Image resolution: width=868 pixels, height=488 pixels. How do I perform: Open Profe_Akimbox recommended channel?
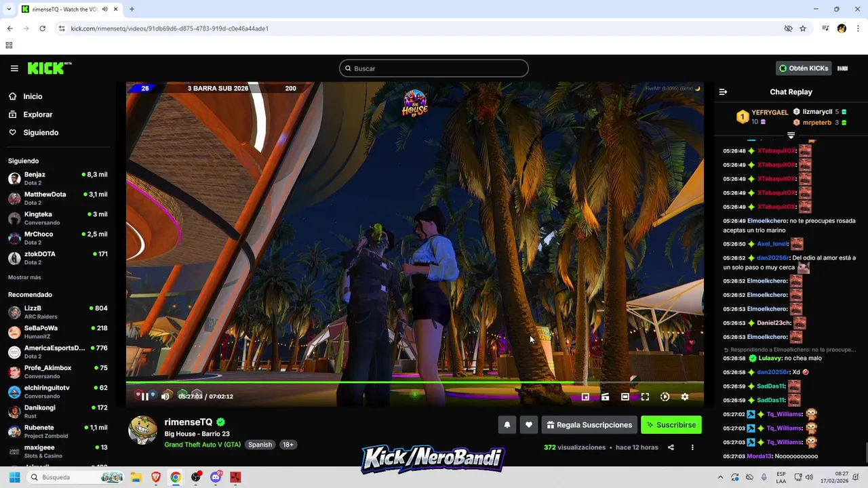pos(57,372)
